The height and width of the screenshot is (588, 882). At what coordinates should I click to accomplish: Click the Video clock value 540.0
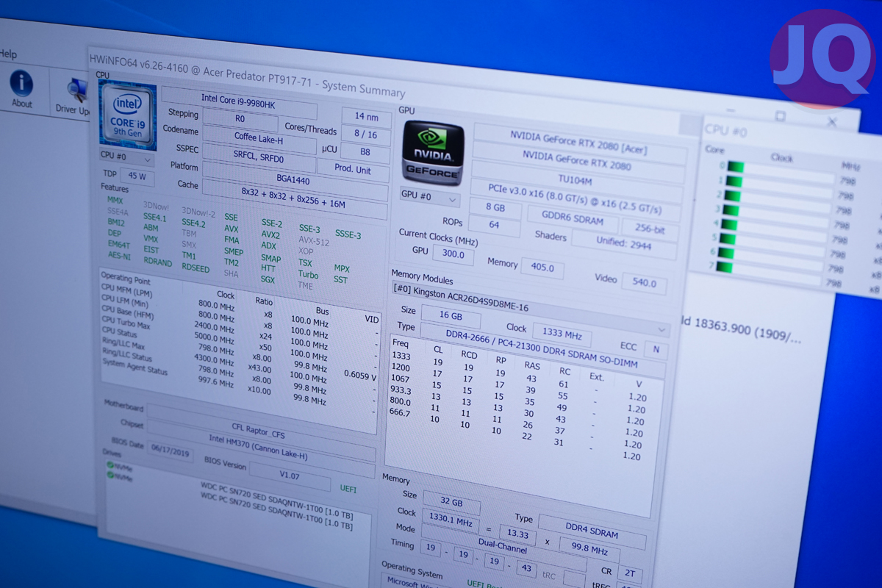[x=644, y=284]
